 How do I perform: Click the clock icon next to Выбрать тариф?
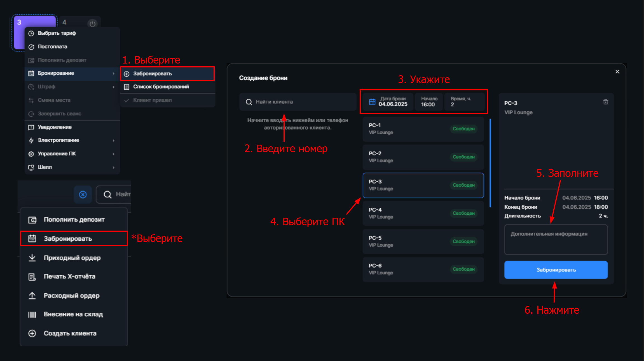(31, 33)
